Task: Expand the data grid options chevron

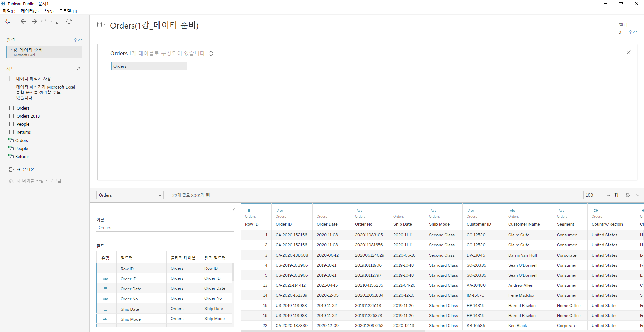Action: coord(638,195)
